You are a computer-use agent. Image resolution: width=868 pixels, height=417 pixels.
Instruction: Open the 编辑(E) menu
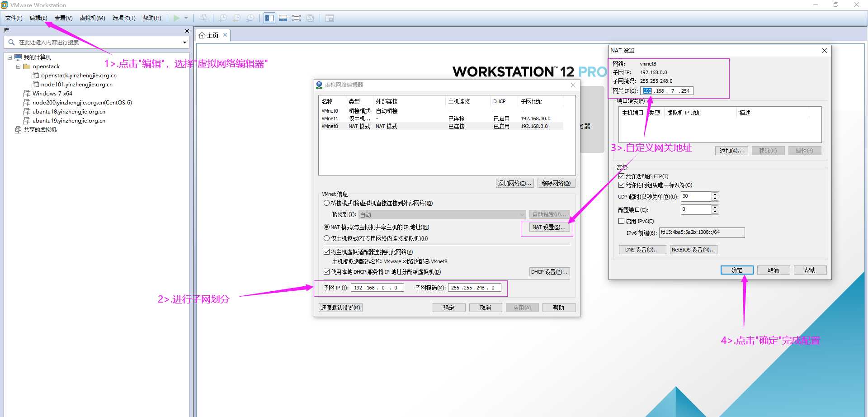click(38, 18)
